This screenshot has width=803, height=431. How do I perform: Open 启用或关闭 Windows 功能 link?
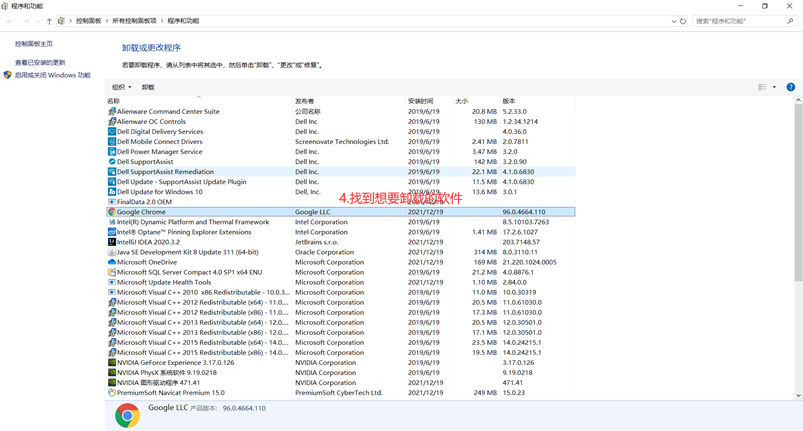52,75
